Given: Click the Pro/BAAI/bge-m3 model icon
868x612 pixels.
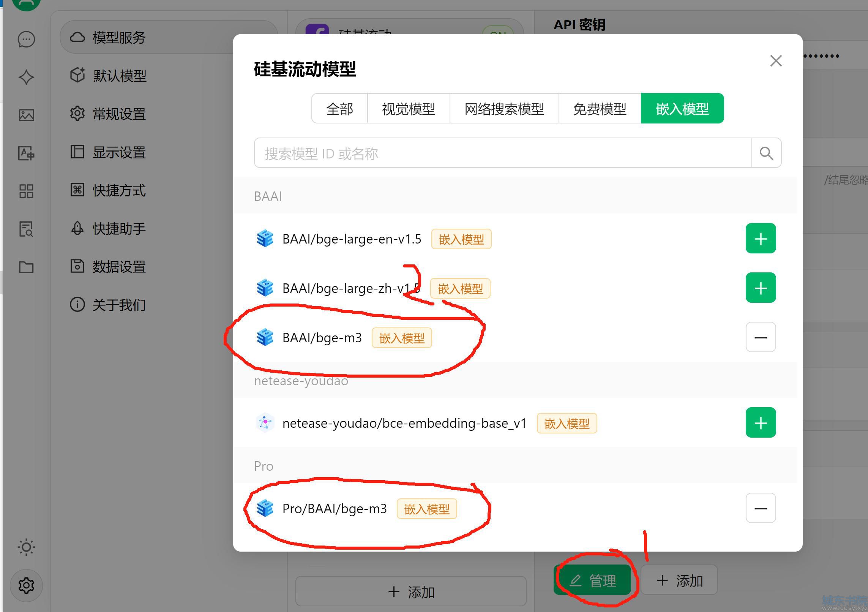Looking at the screenshot, I should (x=265, y=508).
